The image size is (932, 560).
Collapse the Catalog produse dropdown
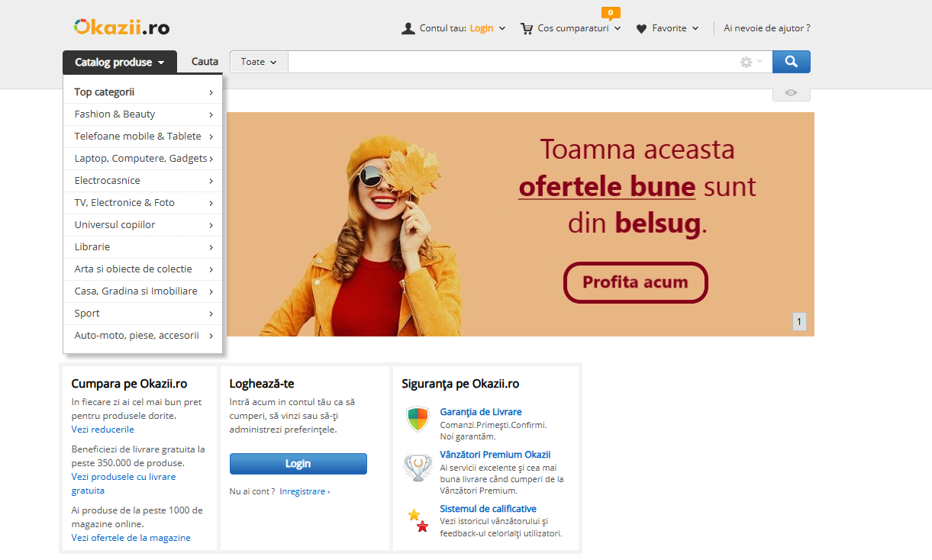click(120, 62)
